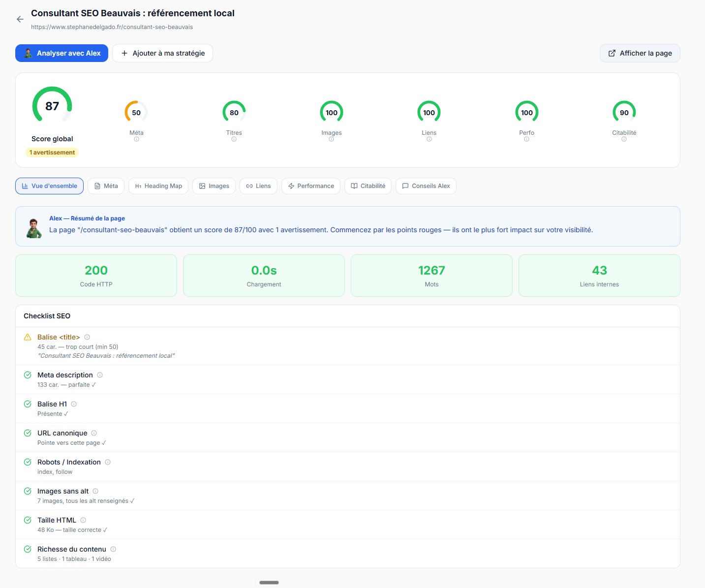Click Afficher la page button

point(640,53)
